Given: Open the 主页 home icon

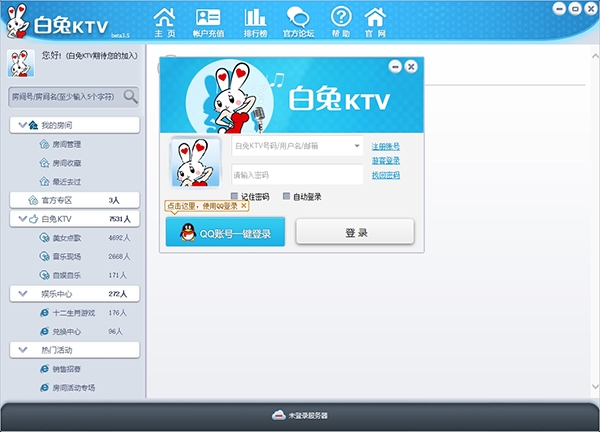Looking at the screenshot, I should (x=165, y=23).
